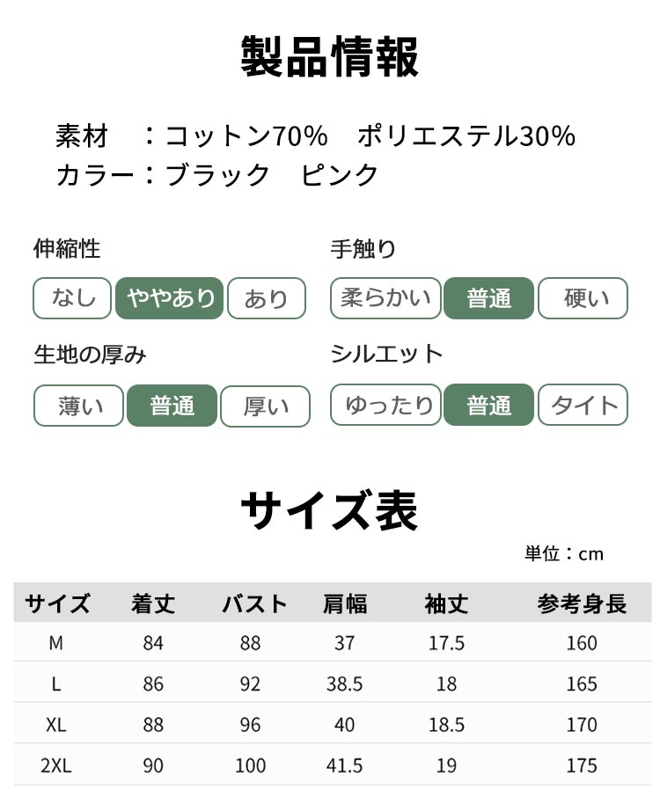Select the ややあり stretch option
This screenshot has width=660, height=812.
point(169,298)
